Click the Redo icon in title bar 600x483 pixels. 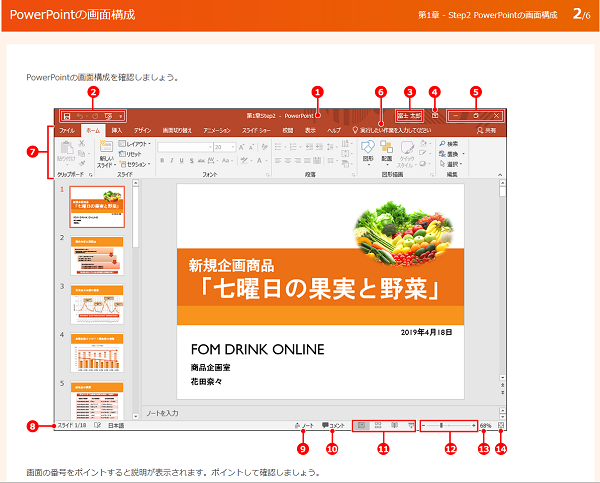tap(95, 116)
